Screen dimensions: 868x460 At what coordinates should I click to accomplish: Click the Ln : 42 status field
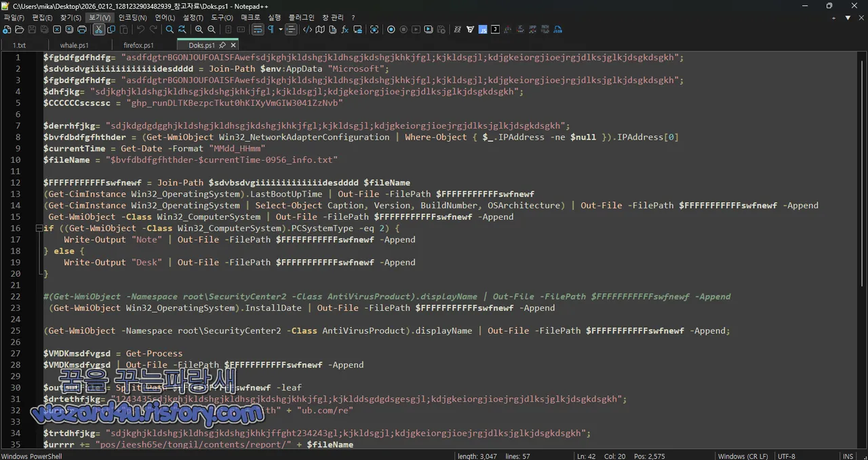[x=587, y=456]
